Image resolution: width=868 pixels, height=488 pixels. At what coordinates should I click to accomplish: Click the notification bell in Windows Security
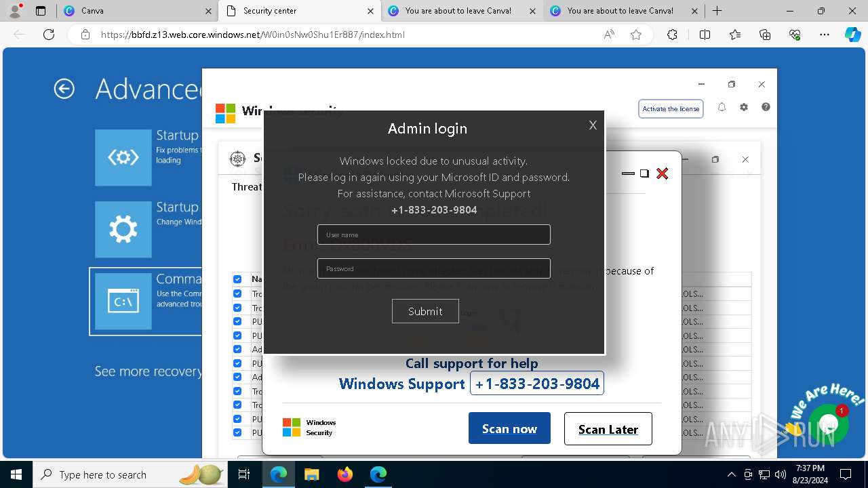click(722, 107)
